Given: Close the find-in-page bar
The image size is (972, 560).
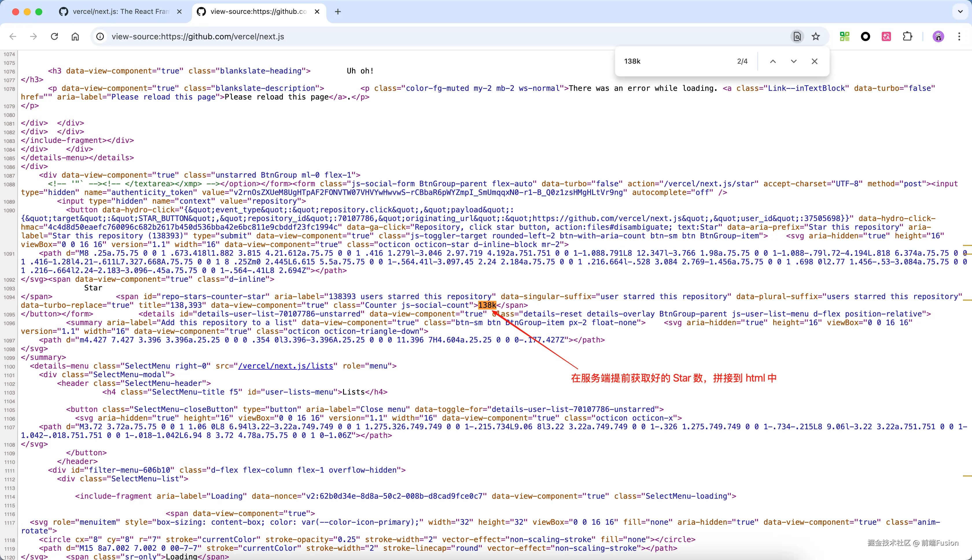Looking at the screenshot, I should (x=814, y=61).
